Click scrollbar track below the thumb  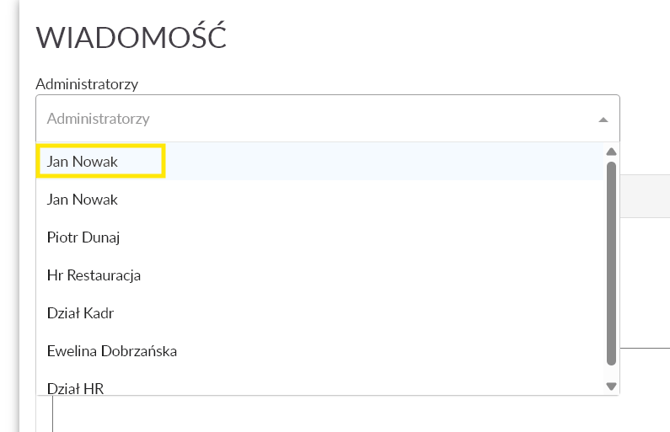point(611,371)
